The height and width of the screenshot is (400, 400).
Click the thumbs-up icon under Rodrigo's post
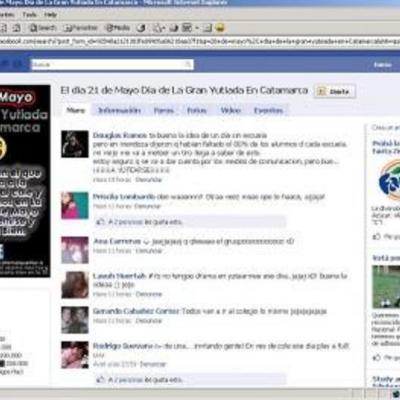(100, 379)
